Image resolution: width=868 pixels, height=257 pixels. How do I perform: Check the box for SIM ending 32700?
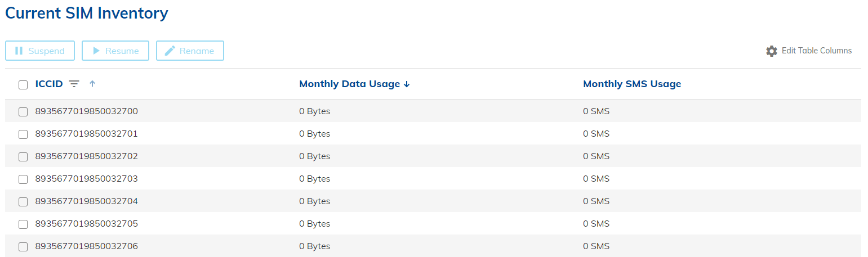pos(23,112)
